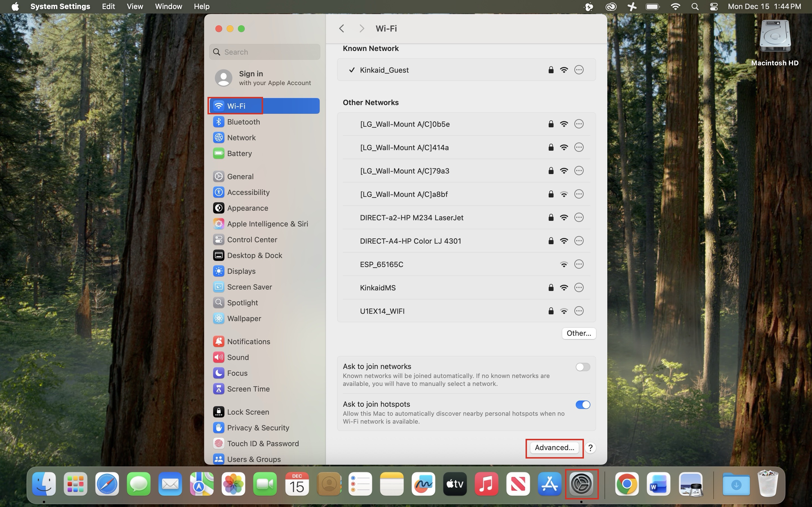Open more options for Kinkaid_Guest network
The image size is (812, 507).
[x=579, y=70]
